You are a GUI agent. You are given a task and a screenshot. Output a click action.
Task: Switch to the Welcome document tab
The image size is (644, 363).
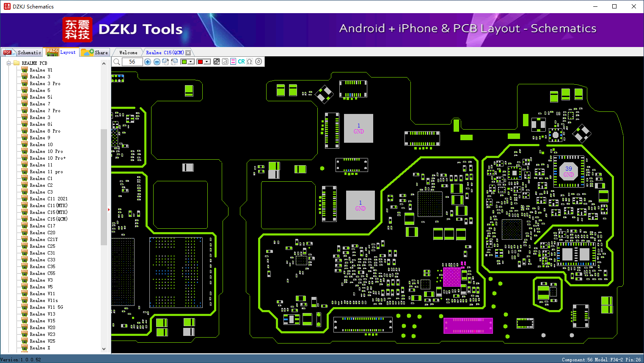128,53
